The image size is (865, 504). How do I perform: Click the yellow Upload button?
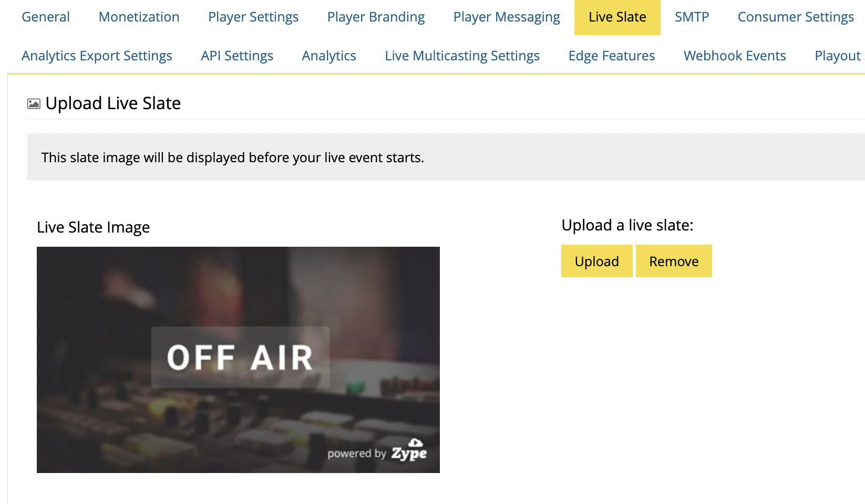(x=597, y=261)
